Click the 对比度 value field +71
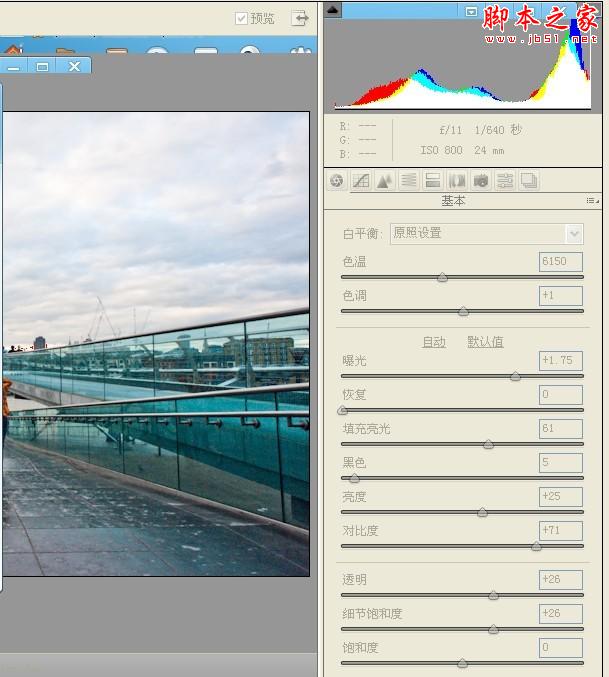 (x=561, y=531)
